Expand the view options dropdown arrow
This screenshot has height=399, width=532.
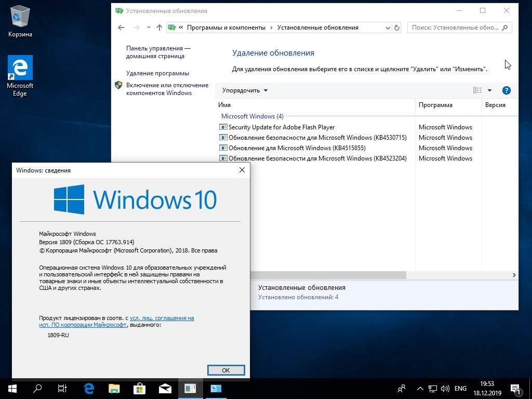click(x=489, y=90)
